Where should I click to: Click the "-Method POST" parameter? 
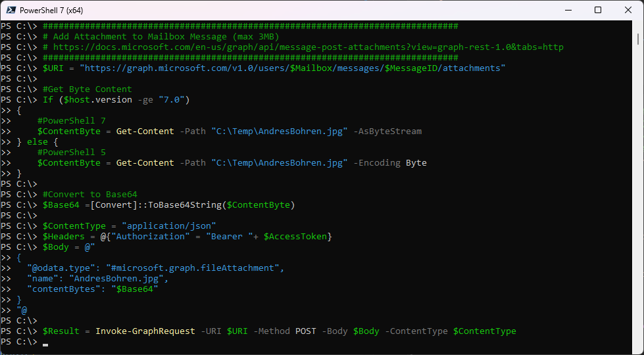(x=285, y=331)
